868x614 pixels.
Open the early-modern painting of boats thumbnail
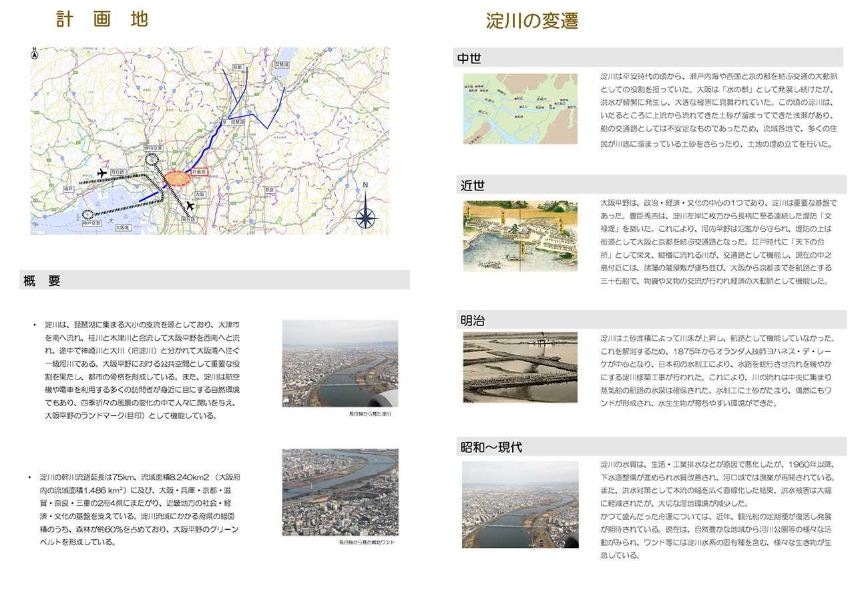click(x=520, y=236)
